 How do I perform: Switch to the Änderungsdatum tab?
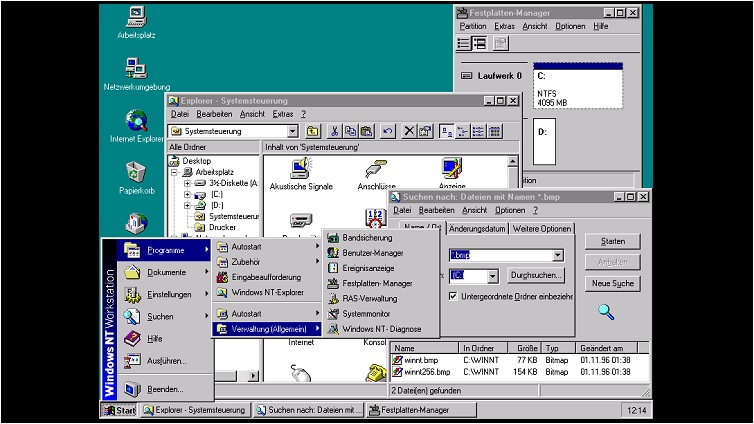[x=477, y=229]
